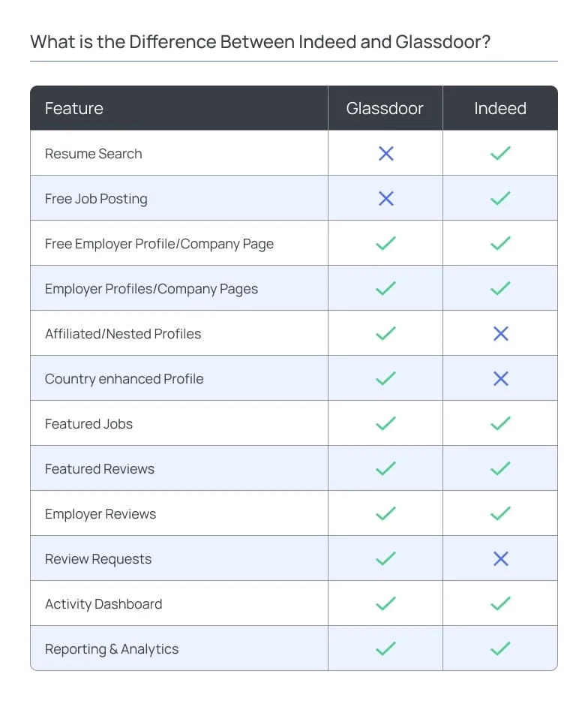This screenshot has height=701, width=588.
Task: Click Glassdoor checkmark for Employer Reviews
Action: (385, 513)
